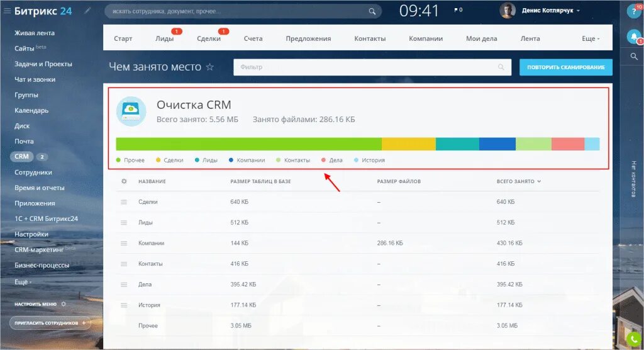Click the row handle icon for Лиды
Screen dimensions: 644x350
point(124,222)
